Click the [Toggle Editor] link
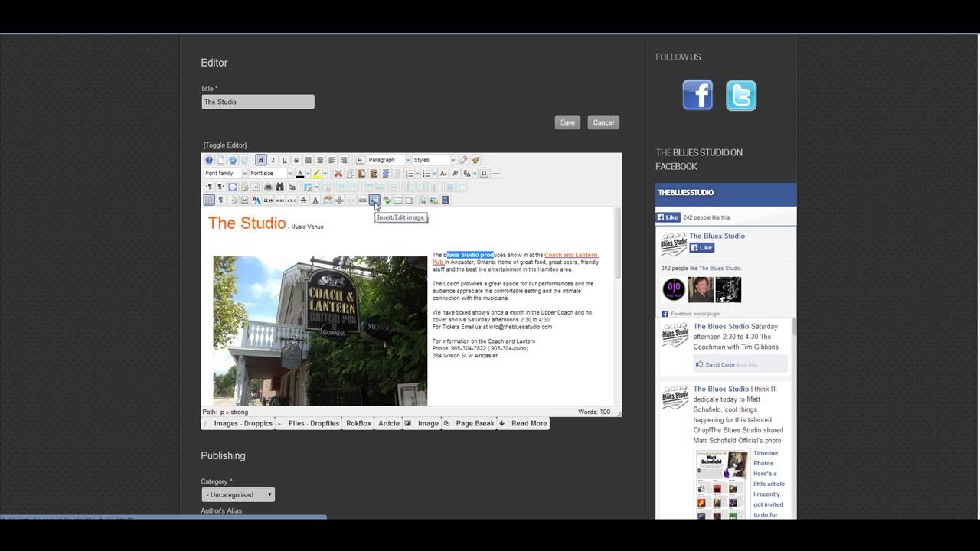This screenshot has height=551, width=980. (225, 145)
